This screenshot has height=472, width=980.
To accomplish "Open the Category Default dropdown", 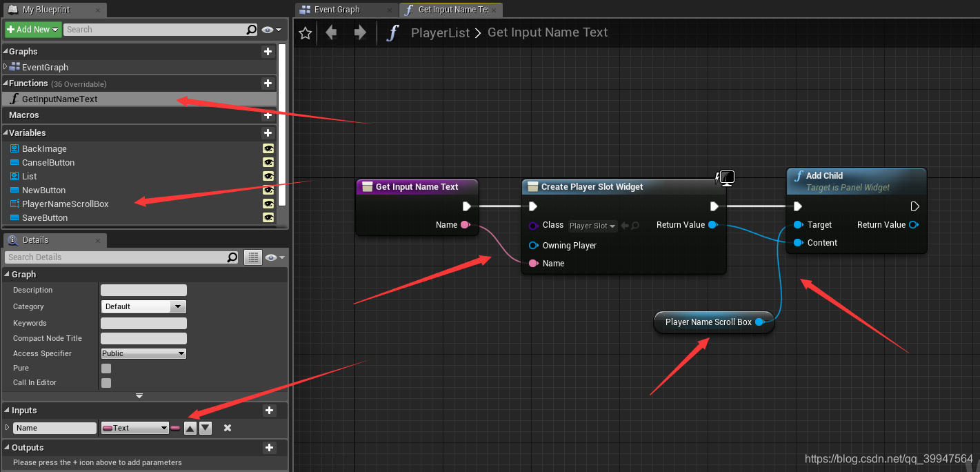I will [x=143, y=306].
